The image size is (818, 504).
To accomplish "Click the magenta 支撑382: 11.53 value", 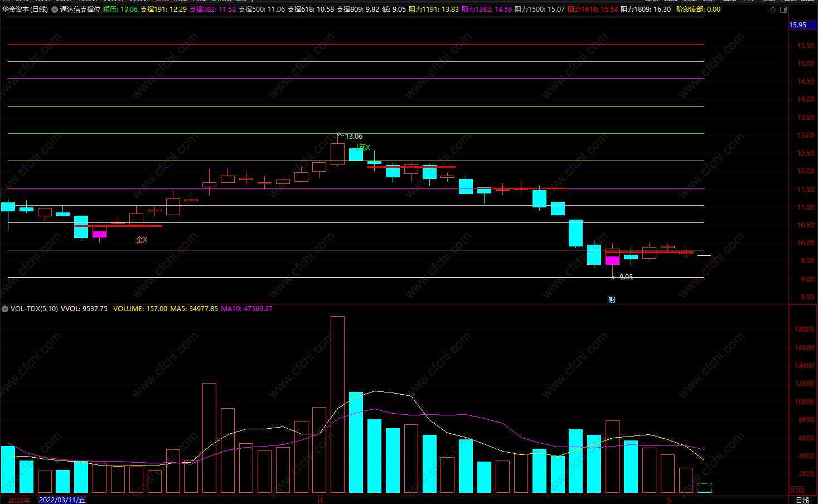I will [212, 9].
